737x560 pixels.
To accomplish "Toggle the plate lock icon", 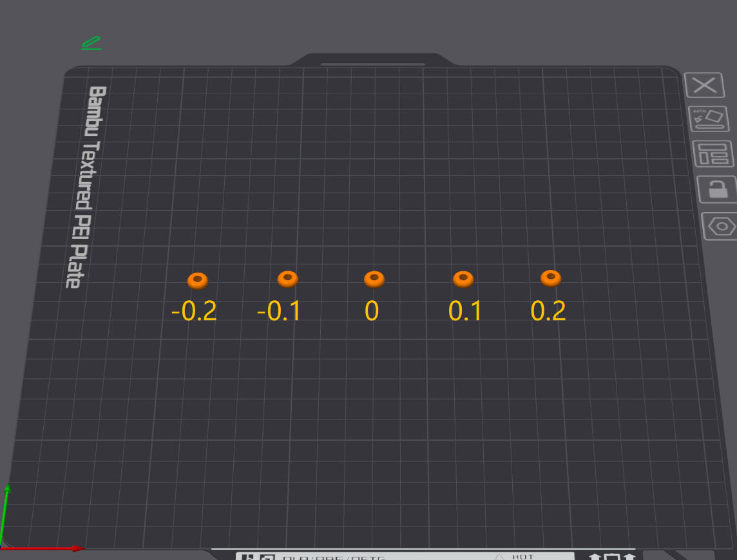I will pyautogui.click(x=717, y=189).
